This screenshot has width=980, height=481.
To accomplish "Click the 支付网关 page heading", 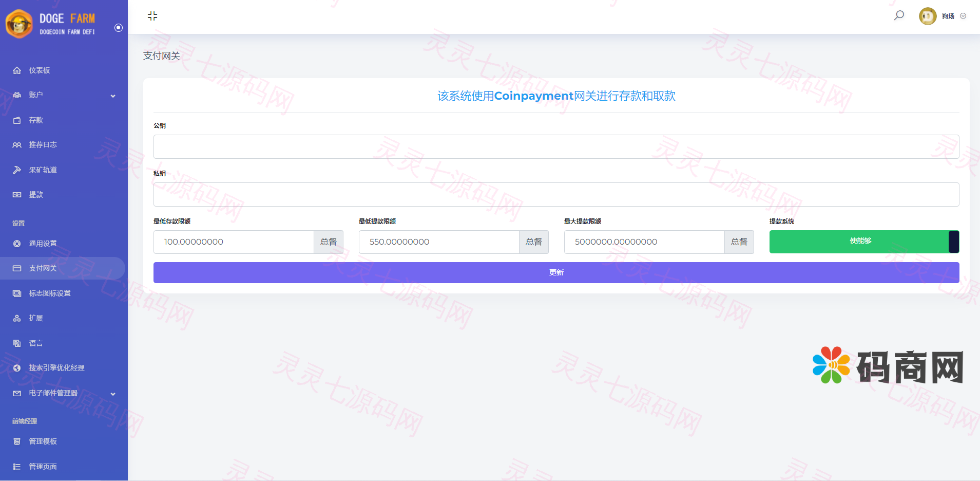I will 162,55.
